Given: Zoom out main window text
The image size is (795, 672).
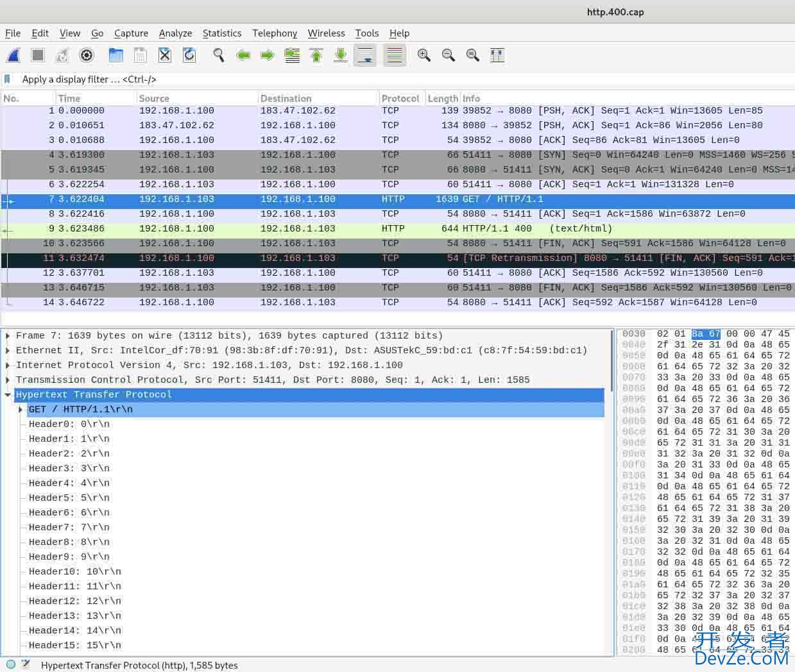Looking at the screenshot, I should coord(449,56).
